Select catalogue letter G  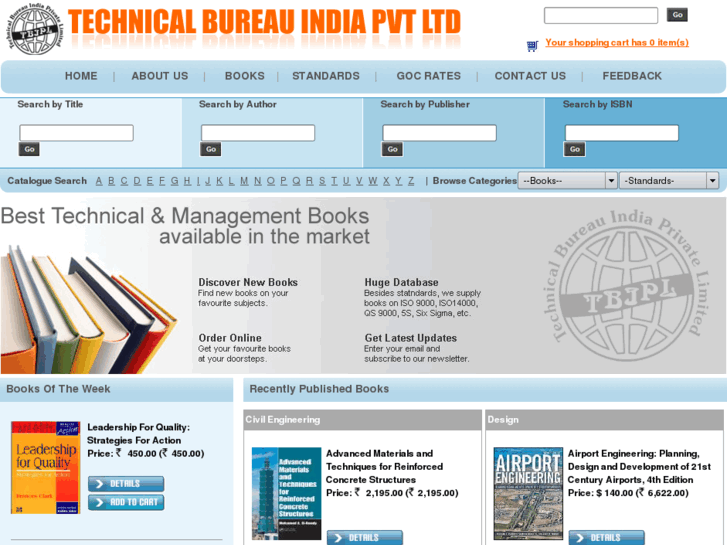pyautogui.click(x=174, y=181)
